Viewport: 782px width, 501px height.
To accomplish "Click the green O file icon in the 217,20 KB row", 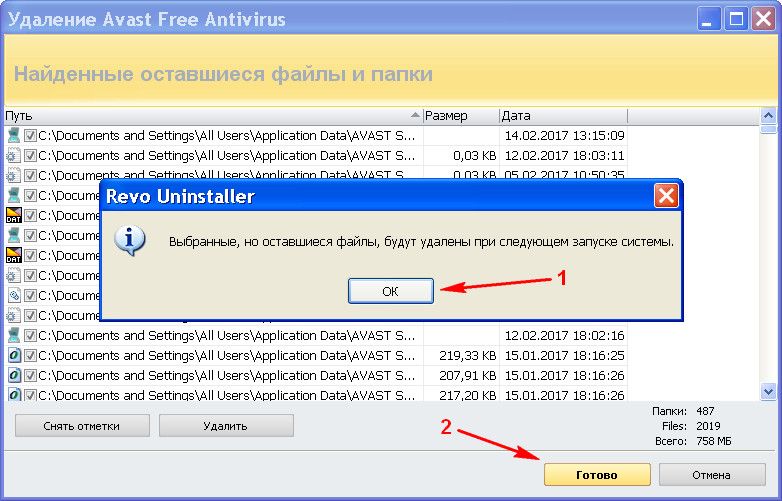I will pos(13,394).
